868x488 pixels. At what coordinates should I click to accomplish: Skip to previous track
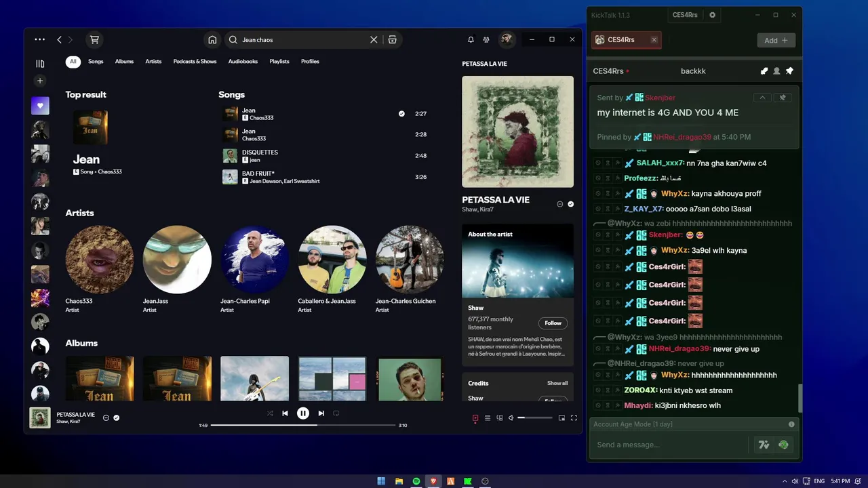point(285,413)
